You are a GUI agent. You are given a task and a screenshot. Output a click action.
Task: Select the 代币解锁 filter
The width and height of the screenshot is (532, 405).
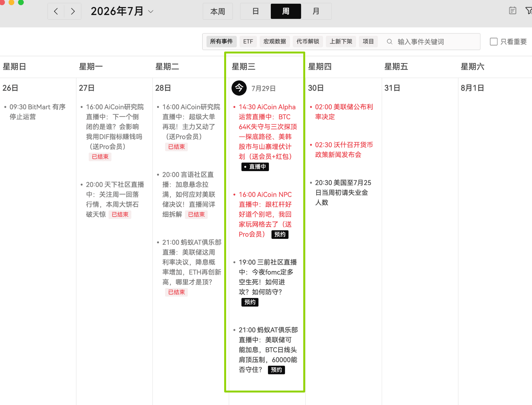point(308,41)
